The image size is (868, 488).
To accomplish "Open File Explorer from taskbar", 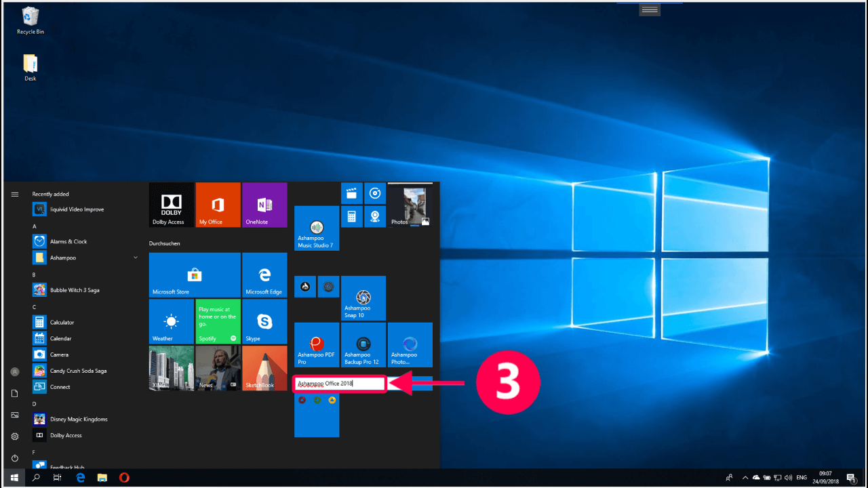I will [102, 478].
